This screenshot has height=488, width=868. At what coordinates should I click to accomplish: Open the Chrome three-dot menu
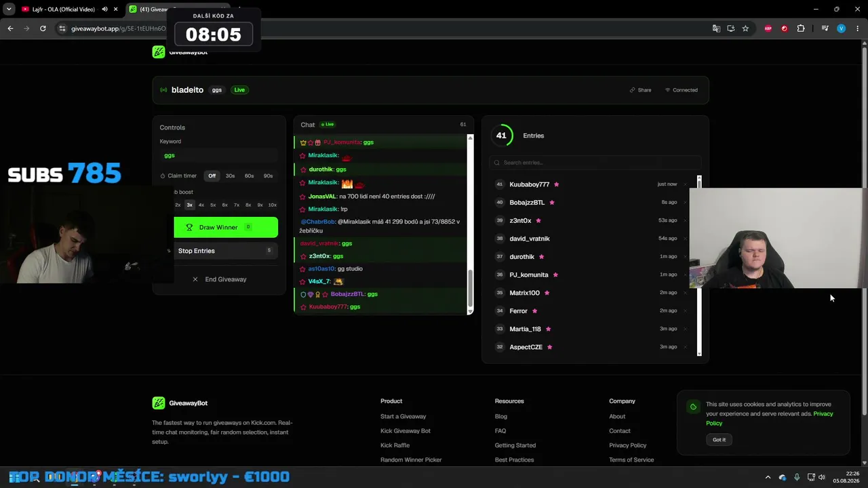pos(856,28)
